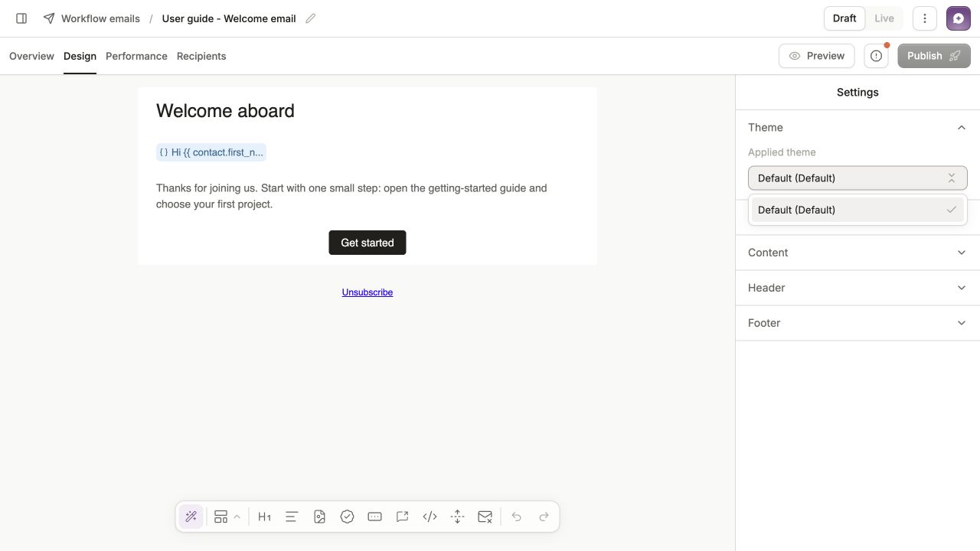
Task: Insert a text paragraph block
Action: pyautogui.click(x=292, y=517)
